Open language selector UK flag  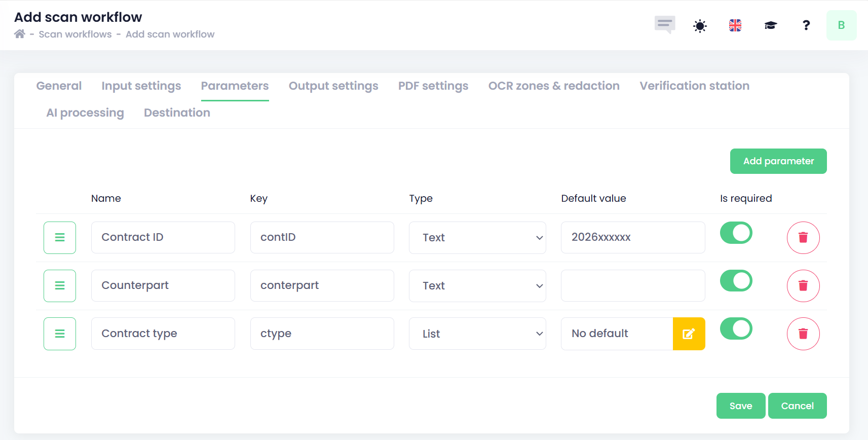pos(735,25)
